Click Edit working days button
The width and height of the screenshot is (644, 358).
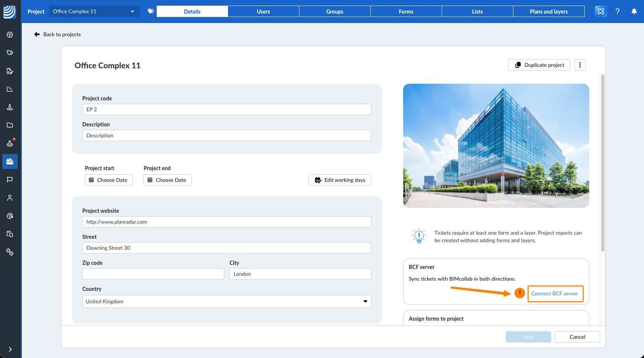click(x=340, y=180)
